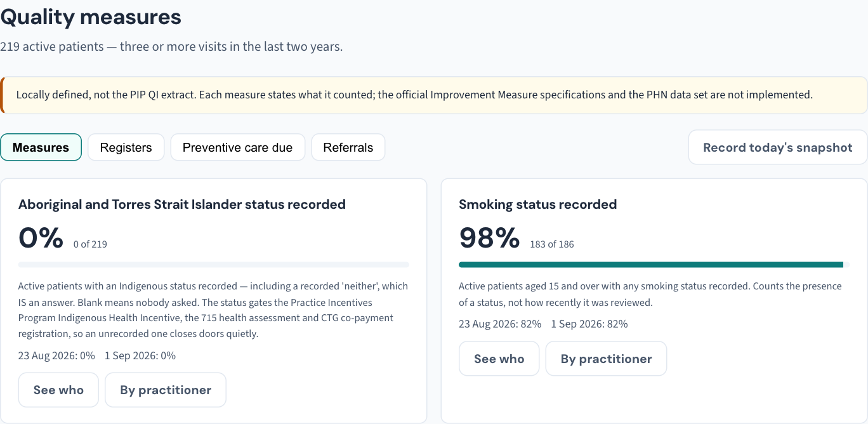Switch to the Registers tab

[126, 147]
